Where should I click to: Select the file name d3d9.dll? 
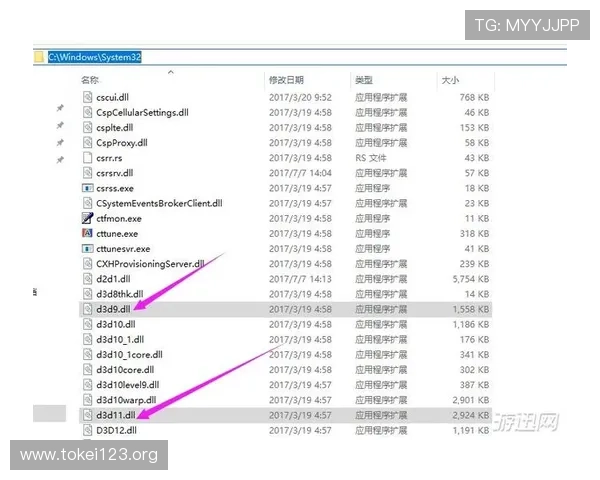click(113, 309)
